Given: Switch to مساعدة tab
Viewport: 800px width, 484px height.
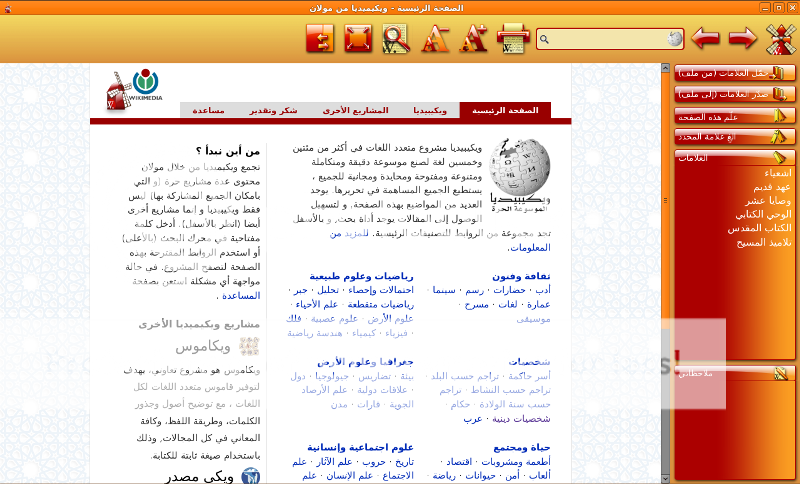Looking at the screenshot, I should [208, 110].
